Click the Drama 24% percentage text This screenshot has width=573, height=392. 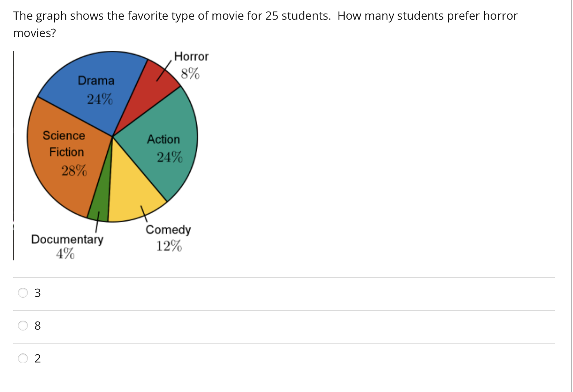coord(100,99)
